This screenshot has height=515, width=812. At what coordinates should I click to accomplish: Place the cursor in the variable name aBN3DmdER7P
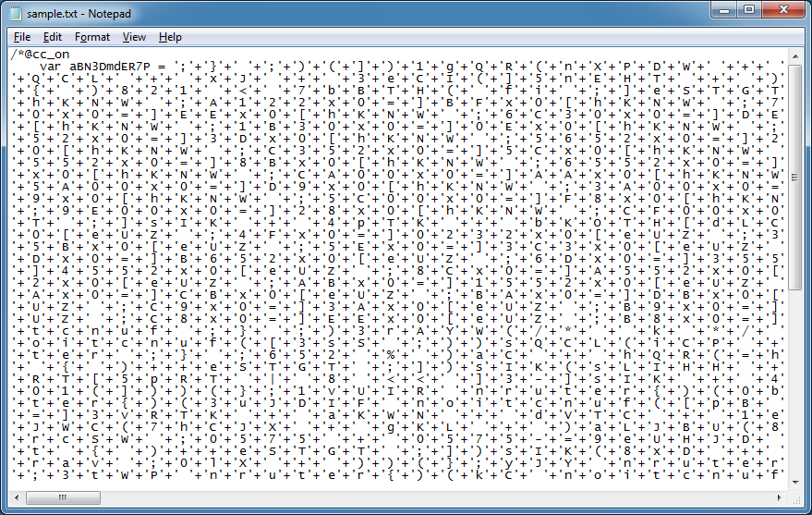(109, 67)
